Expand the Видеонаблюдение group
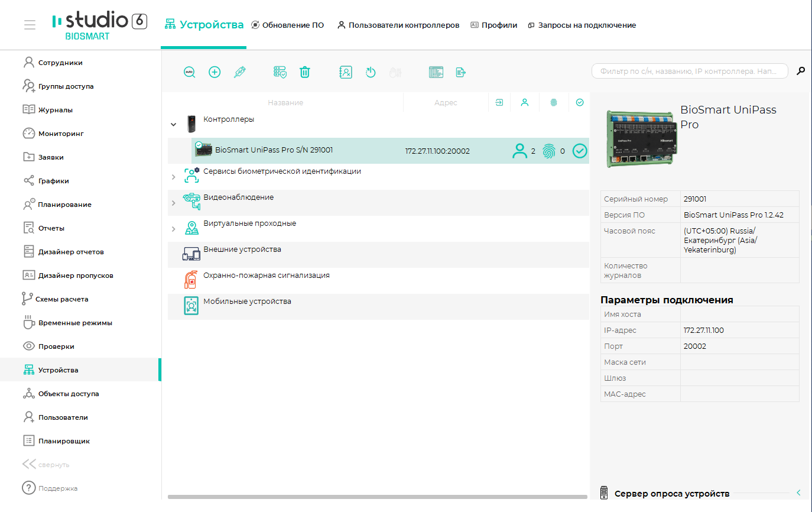This screenshot has height=512, width=812. click(173, 203)
